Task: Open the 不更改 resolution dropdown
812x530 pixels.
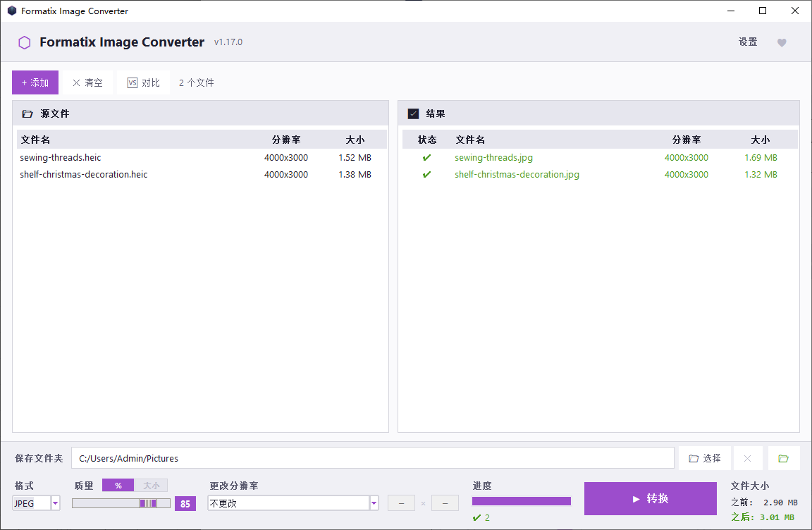Action: pyautogui.click(x=293, y=503)
